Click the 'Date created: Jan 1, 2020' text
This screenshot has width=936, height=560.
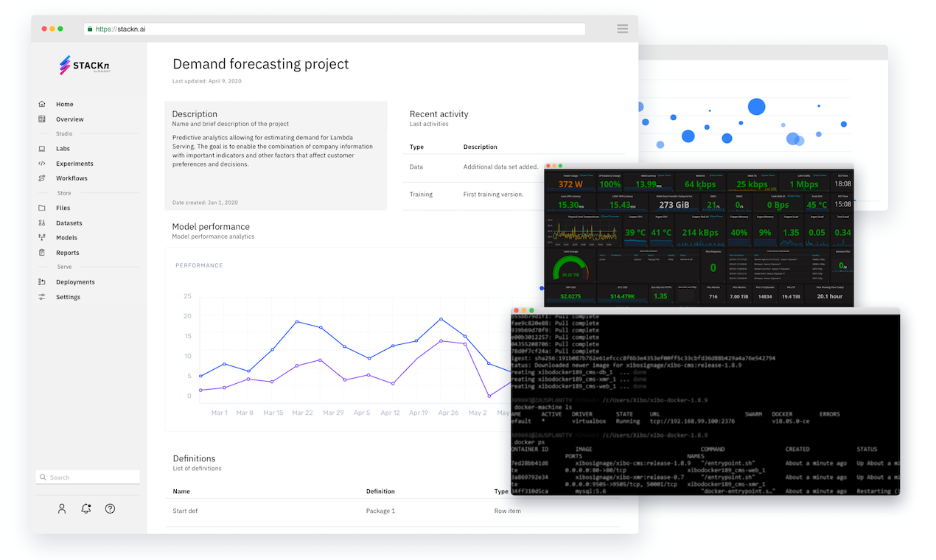205,202
